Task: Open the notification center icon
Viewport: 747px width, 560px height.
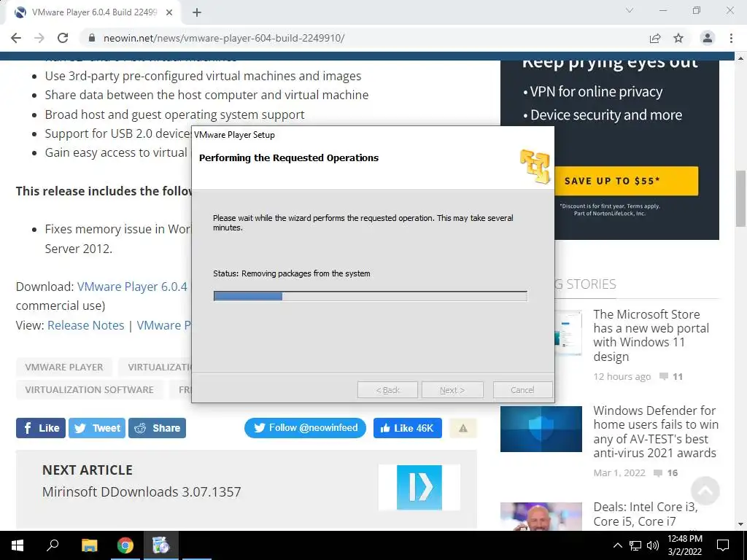Action: [x=723, y=545]
